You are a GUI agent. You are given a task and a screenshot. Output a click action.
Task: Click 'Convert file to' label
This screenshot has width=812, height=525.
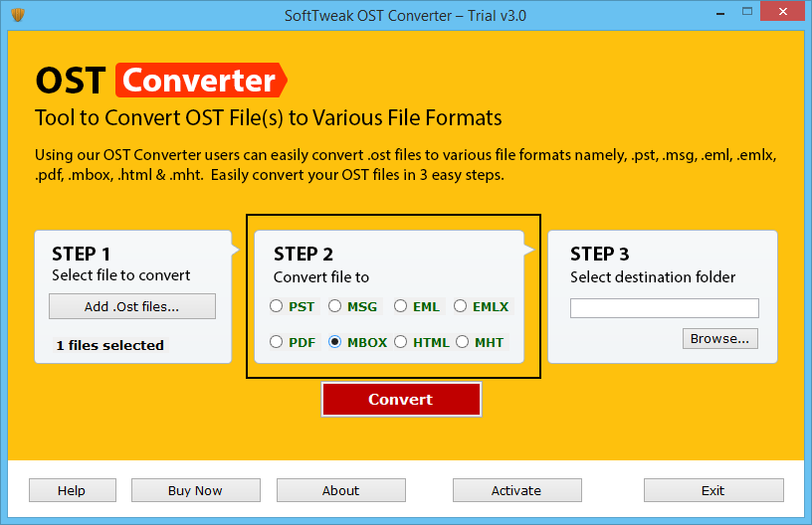321,277
